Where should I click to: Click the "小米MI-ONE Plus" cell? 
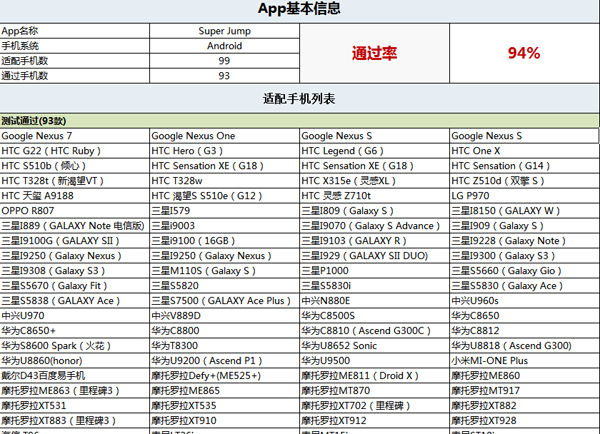pyautogui.click(x=524, y=361)
